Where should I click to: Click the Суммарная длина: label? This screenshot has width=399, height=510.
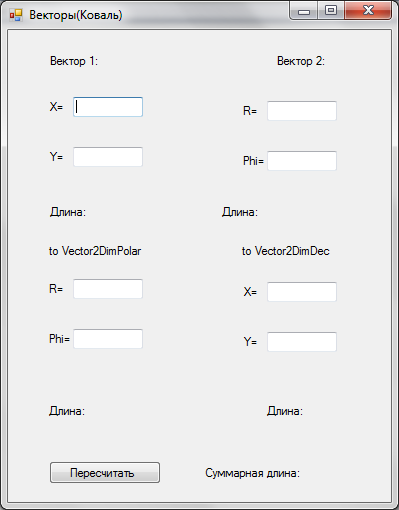[x=253, y=473]
